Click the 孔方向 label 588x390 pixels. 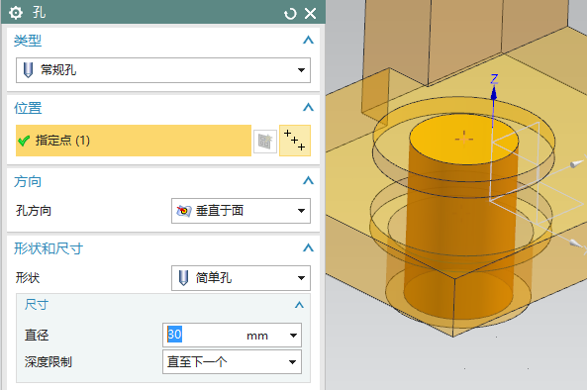pyautogui.click(x=34, y=211)
